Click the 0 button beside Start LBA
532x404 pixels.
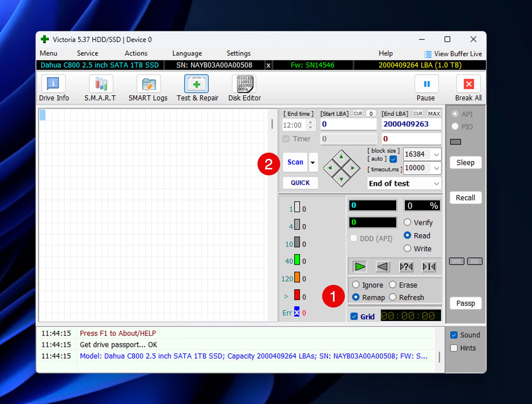tap(371, 114)
